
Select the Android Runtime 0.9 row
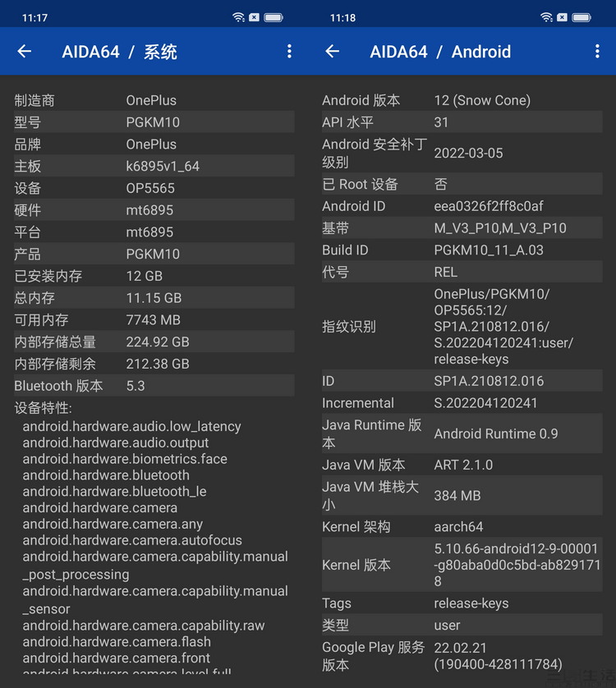point(462,433)
